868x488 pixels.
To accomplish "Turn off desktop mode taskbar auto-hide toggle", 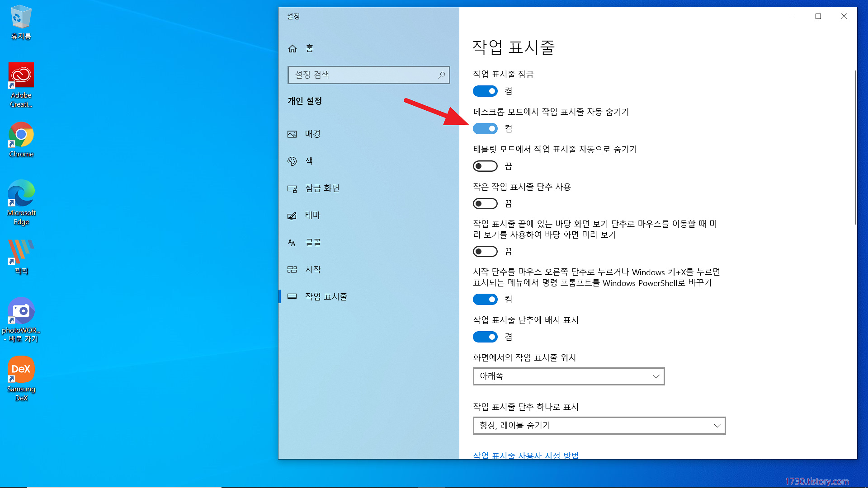I will point(485,129).
